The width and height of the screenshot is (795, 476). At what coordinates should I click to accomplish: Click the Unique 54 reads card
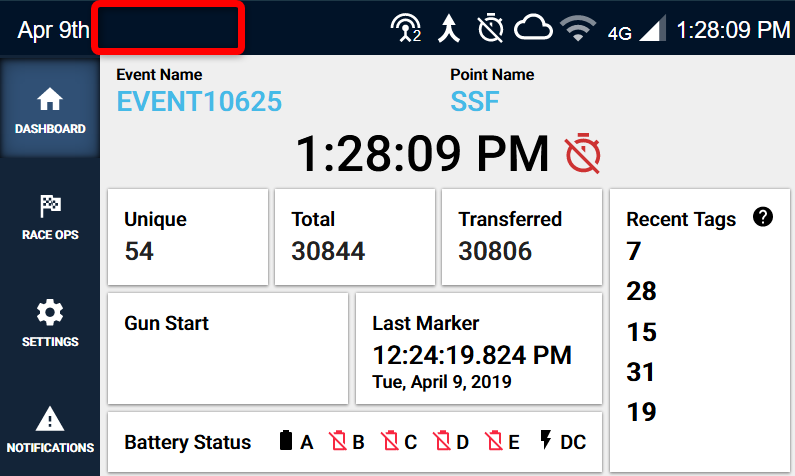[x=188, y=237]
